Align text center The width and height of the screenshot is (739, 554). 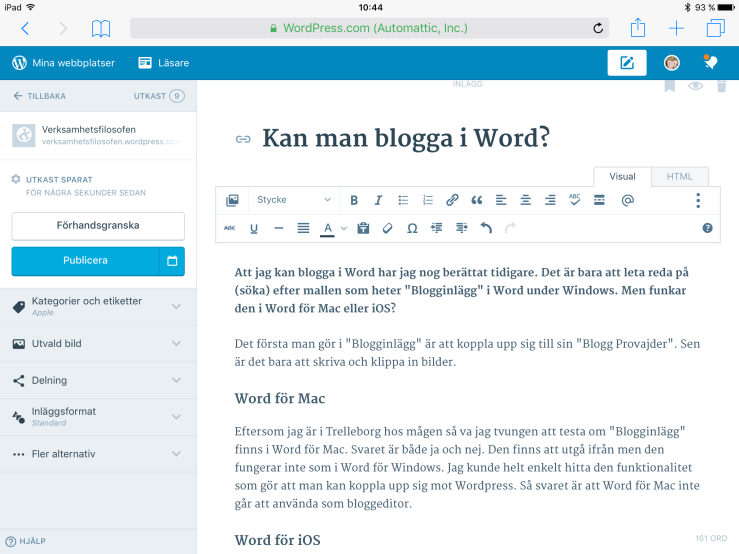coord(526,200)
